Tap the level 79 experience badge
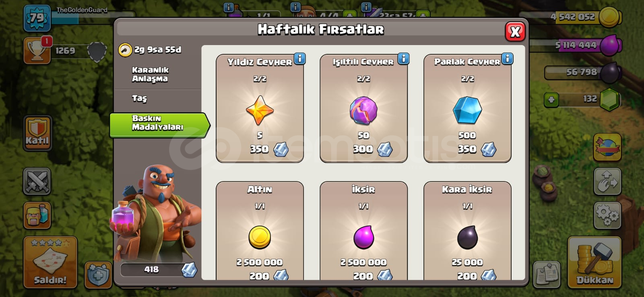The image size is (644, 297). [37, 18]
